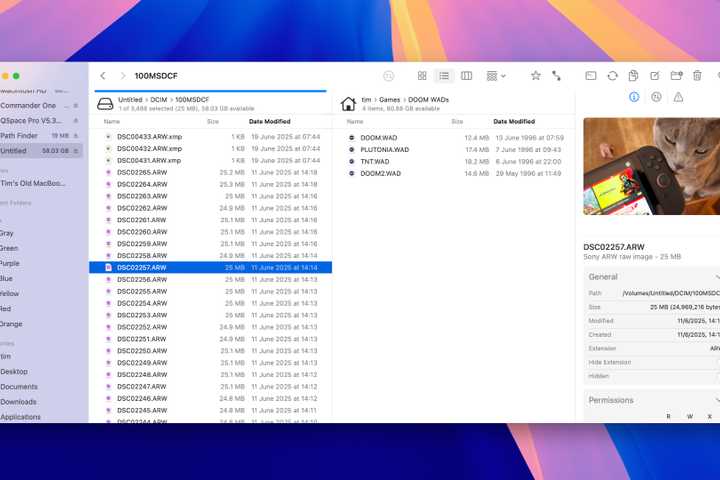This screenshot has height=480, width=720.
Task: Click Games in the right breadcrumb
Action: point(389,100)
